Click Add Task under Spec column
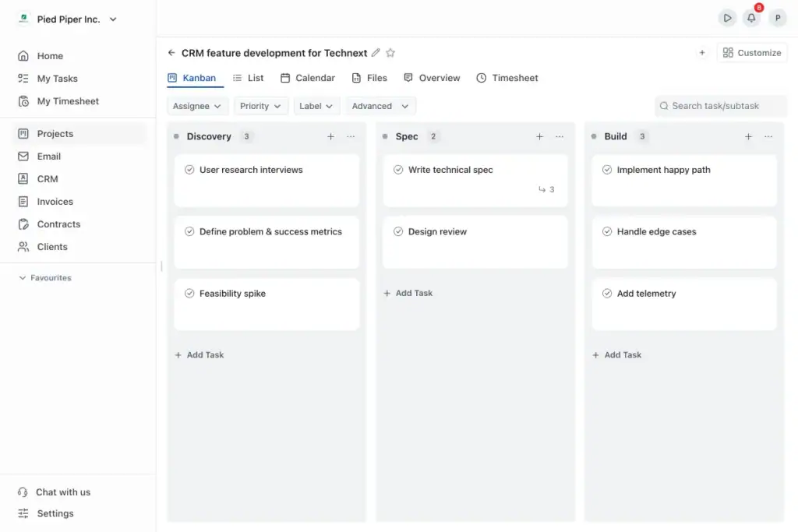This screenshot has width=798, height=532. coord(408,293)
